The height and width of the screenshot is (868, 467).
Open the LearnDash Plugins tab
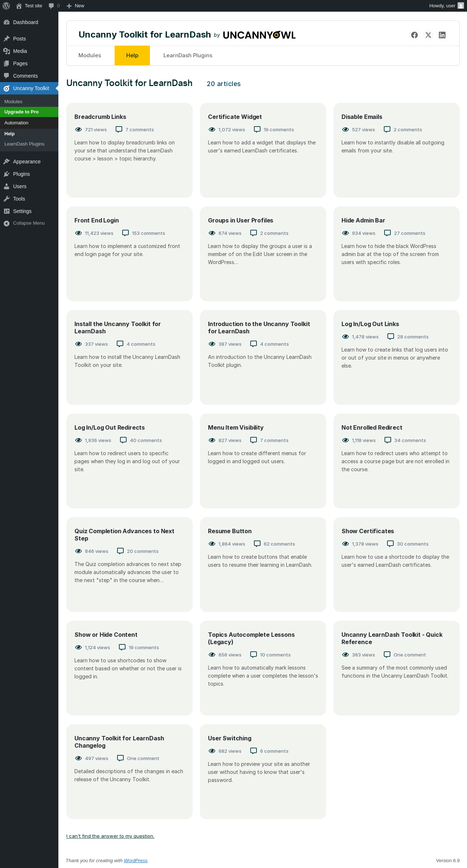(188, 55)
